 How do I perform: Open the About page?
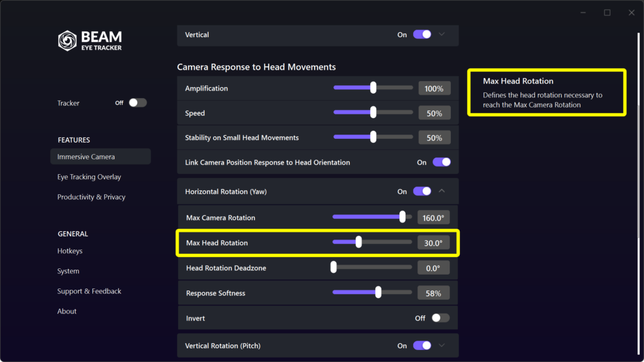(67, 311)
